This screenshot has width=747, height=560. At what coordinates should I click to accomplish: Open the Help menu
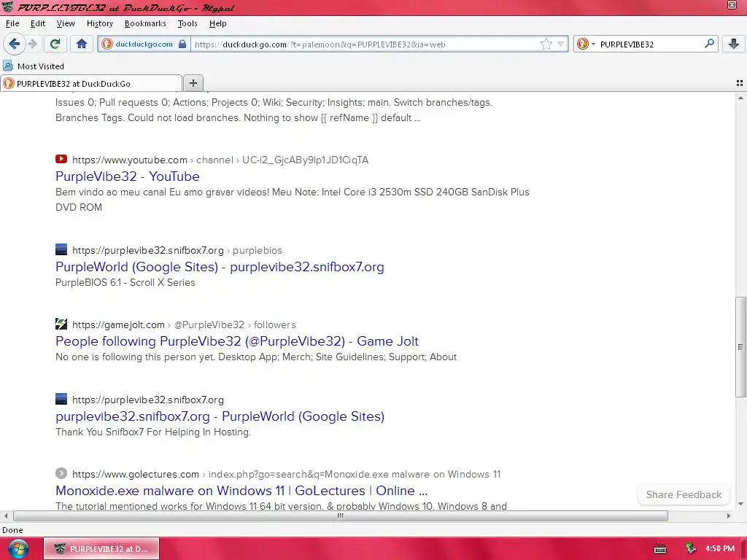[217, 23]
